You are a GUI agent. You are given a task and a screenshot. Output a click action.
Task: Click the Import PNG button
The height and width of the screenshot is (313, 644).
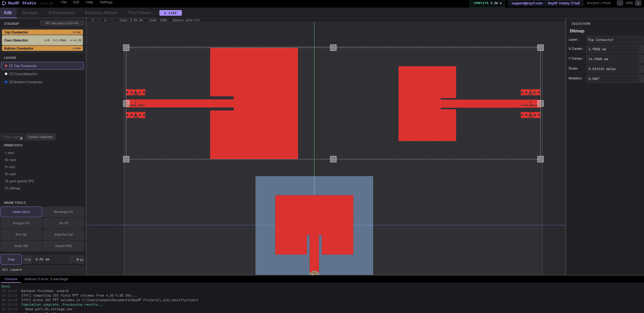[x=64, y=246]
